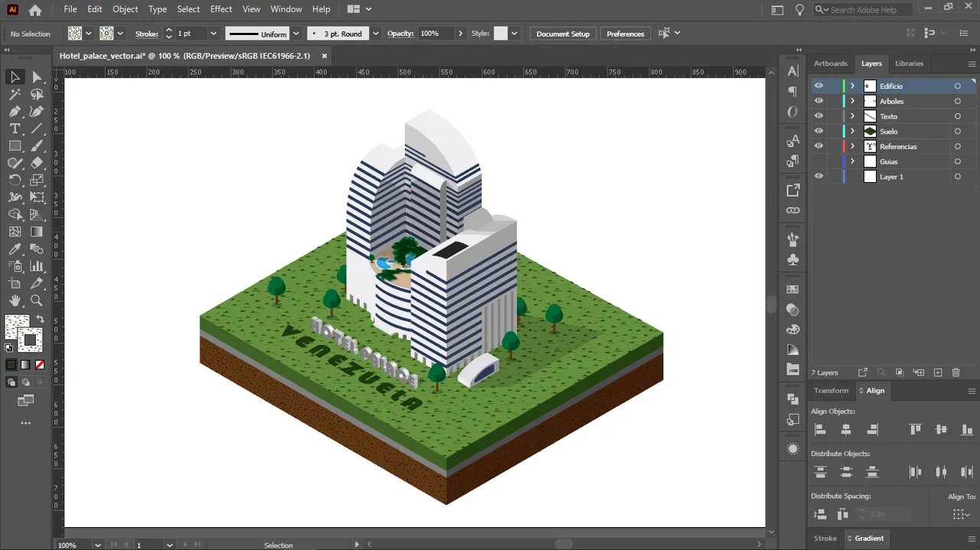Open the Effect menu
Image resolution: width=980 pixels, height=550 pixels.
(221, 9)
